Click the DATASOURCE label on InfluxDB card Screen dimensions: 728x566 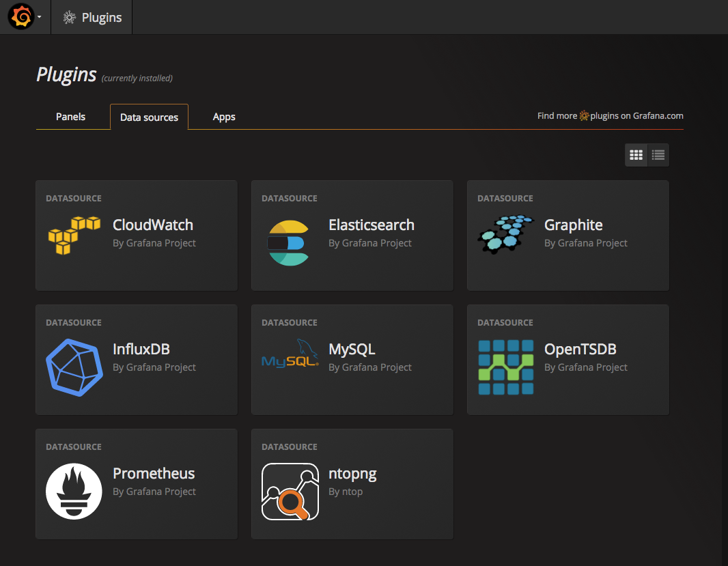(74, 323)
